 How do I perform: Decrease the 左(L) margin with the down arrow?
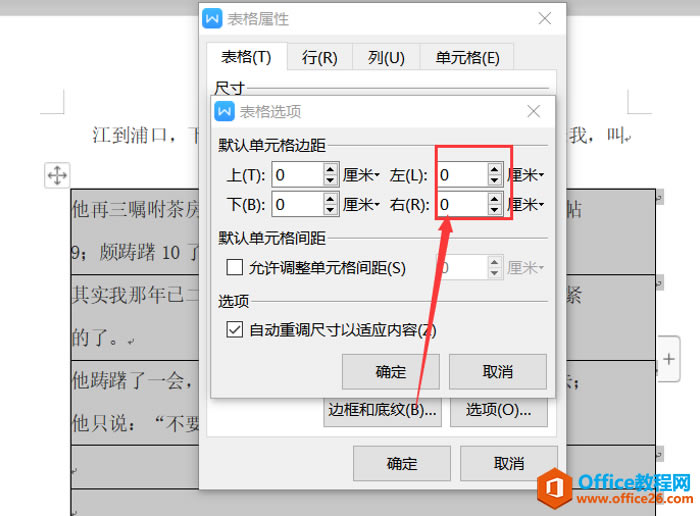(x=494, y=180)
